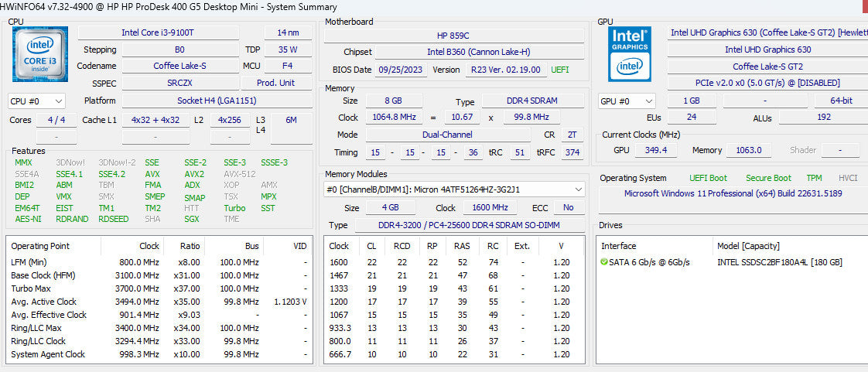Viewport: 868px width, 372px height.
Task: Click the SGX feature flag
Action: pos(192,219)
